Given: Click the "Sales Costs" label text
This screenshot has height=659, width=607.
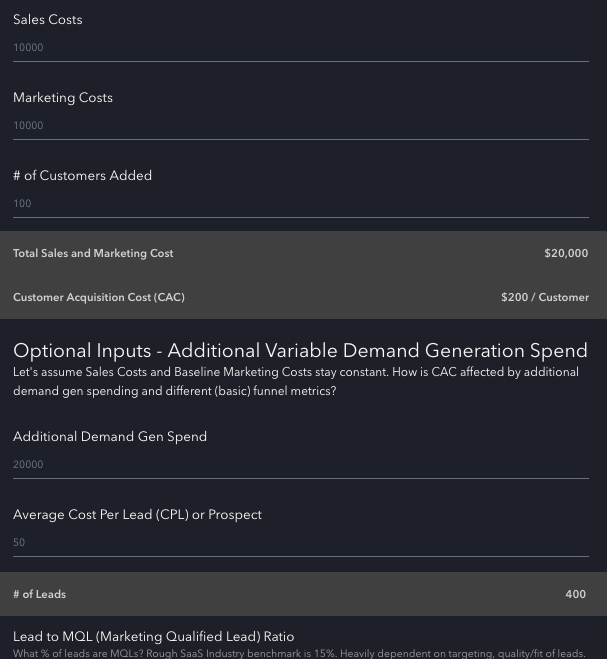Looking at the screenshot, I should point(47,20).
